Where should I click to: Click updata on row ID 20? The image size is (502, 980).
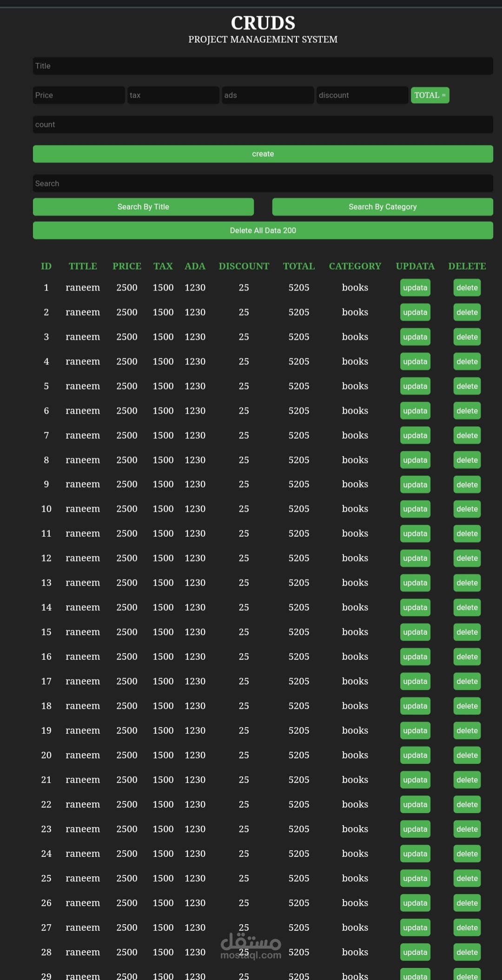point(415,755)
